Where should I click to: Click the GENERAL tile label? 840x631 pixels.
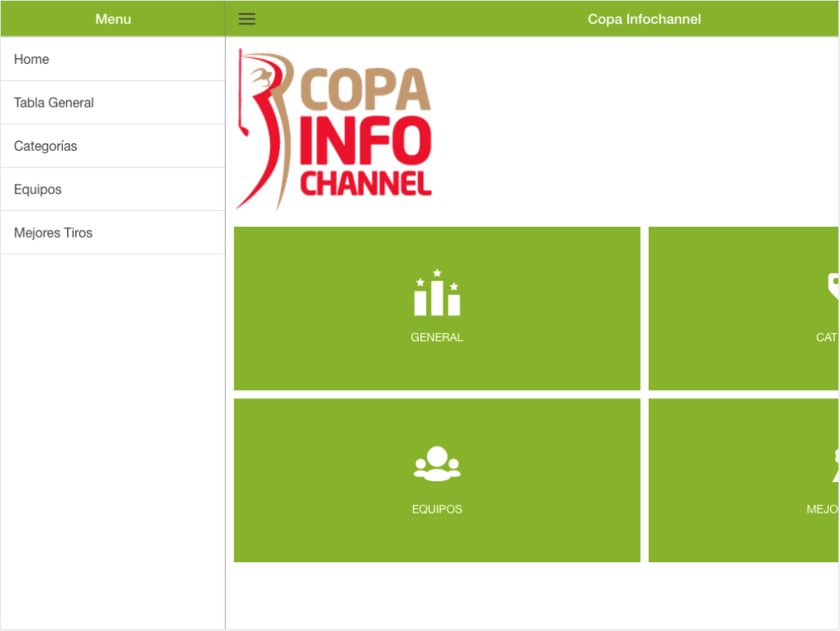pyautogui.click(x=437, y=337)
